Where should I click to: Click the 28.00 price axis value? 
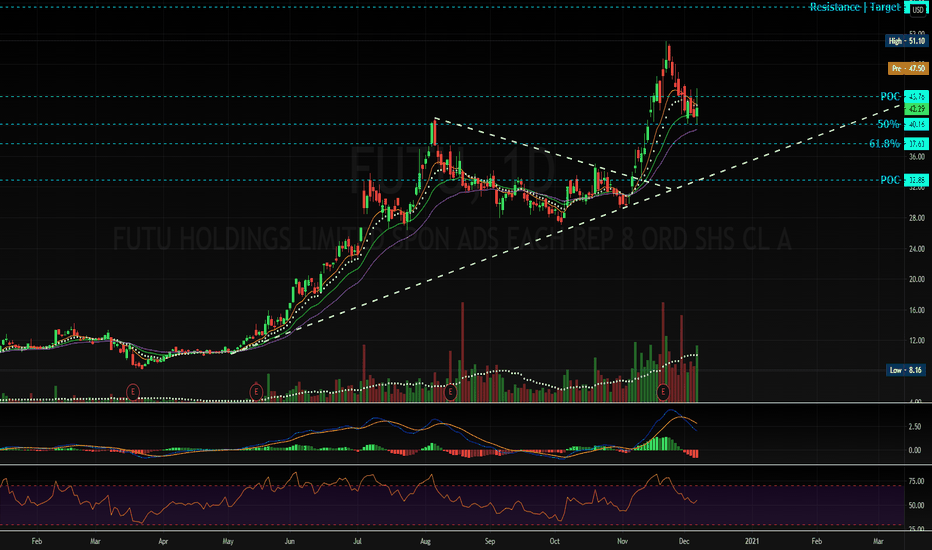pos(917,218)
